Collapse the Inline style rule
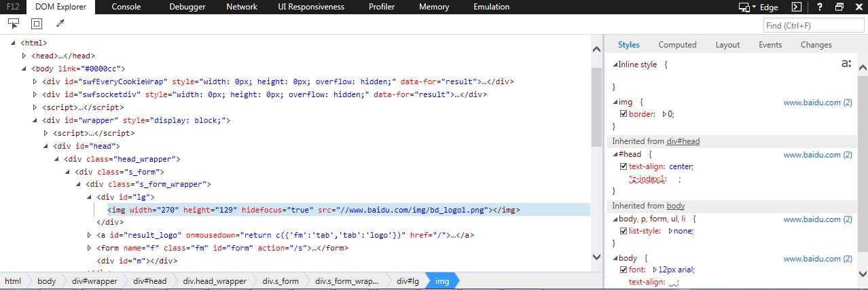The height and width of the screenshot is (290, 868). tap(615, 65)
